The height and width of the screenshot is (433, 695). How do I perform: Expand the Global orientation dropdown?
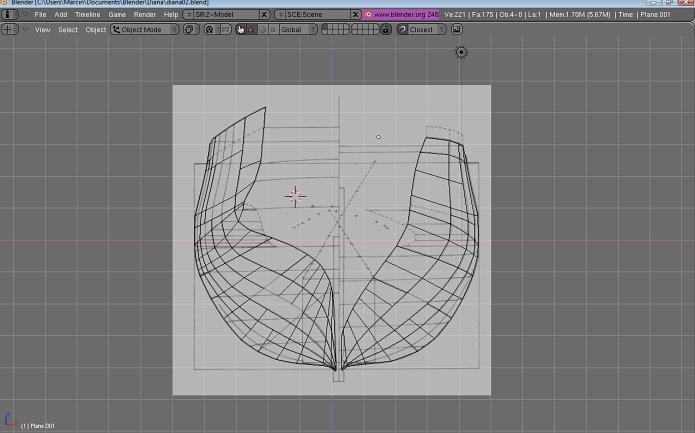pyautogui.click(x=297, y=30)
